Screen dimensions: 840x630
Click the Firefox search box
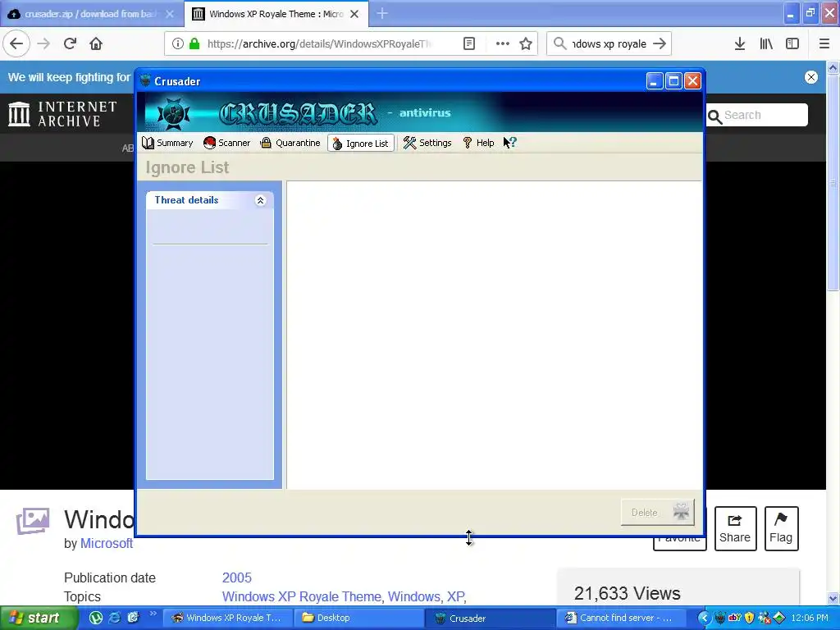tap(609, 44)
